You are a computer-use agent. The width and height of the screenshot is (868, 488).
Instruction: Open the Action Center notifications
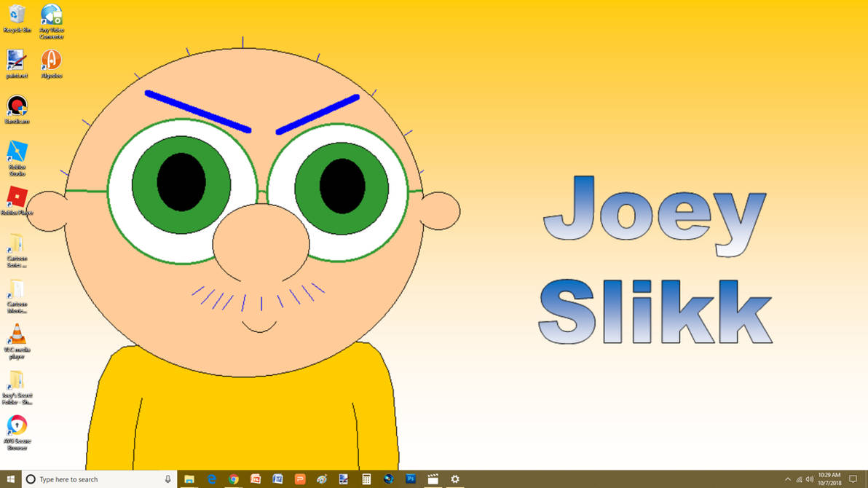tap(853, 479)
